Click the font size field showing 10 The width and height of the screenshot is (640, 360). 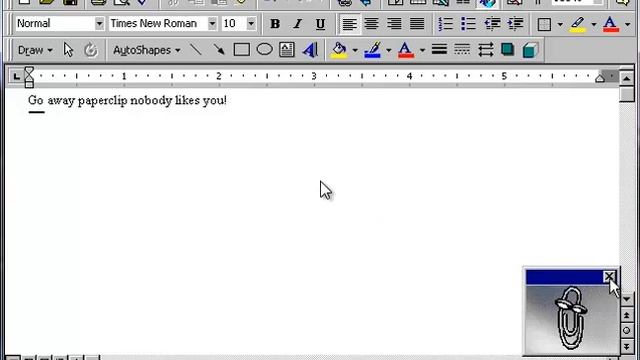click(233, 24)
